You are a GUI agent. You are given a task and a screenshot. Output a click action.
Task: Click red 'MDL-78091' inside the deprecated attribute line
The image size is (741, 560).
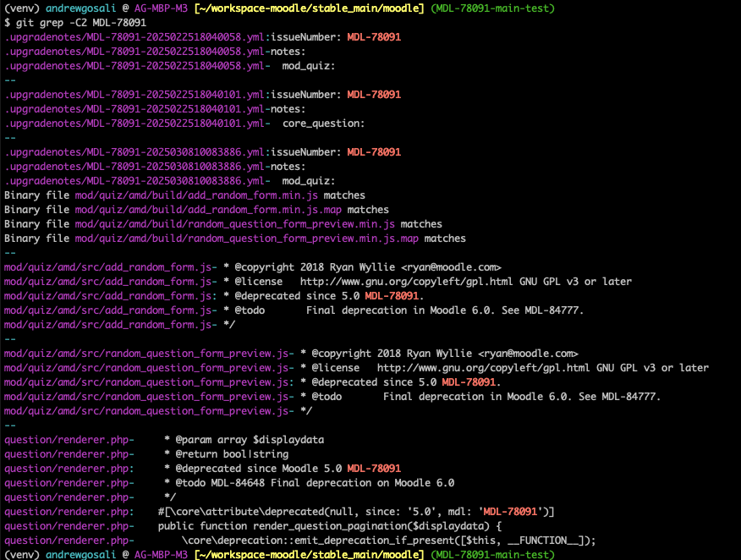pyautogui.click(x=510, y=511)
